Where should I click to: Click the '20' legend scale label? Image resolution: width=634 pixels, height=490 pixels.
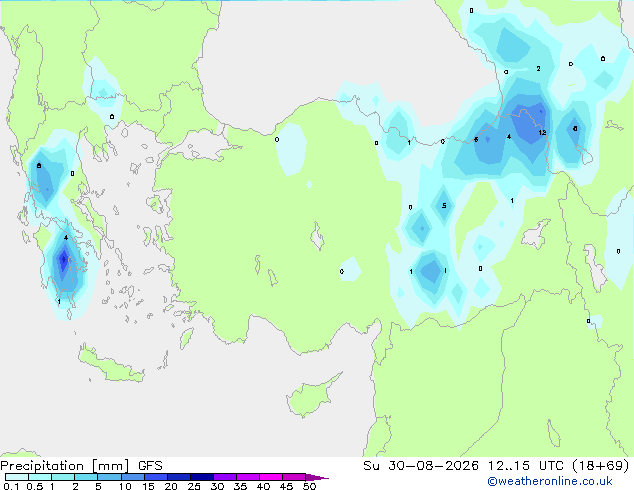coord(171,486)
